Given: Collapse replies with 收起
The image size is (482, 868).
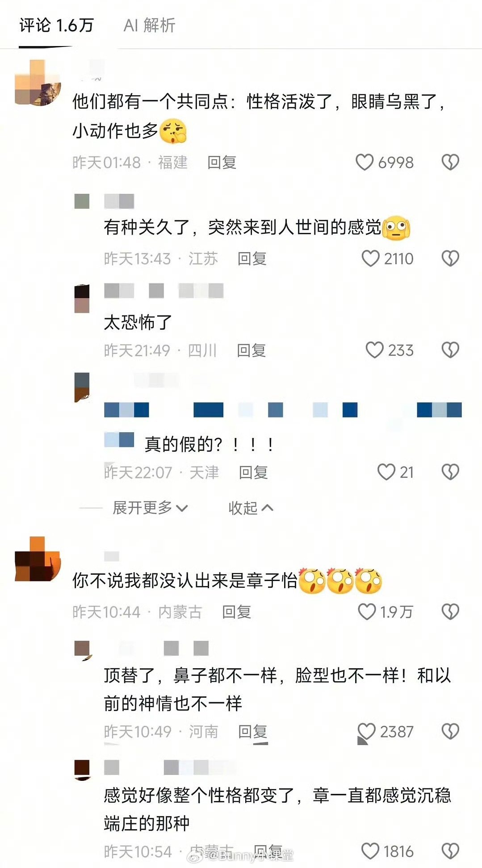Looking at the screenshot, I should click(251, 508).
